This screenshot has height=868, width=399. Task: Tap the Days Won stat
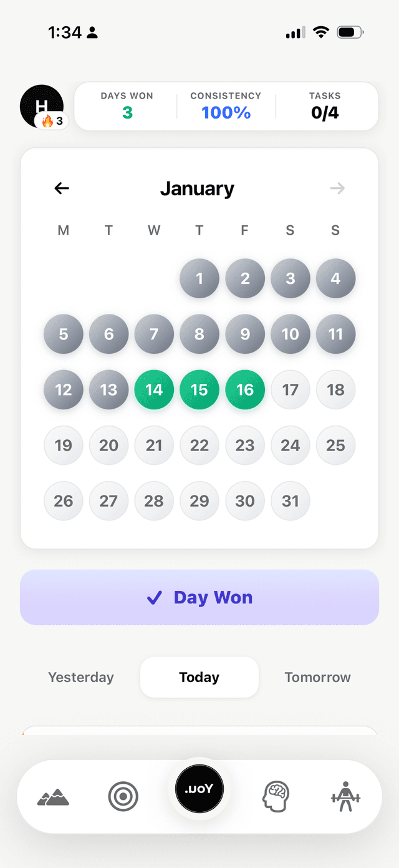(127, 106)
